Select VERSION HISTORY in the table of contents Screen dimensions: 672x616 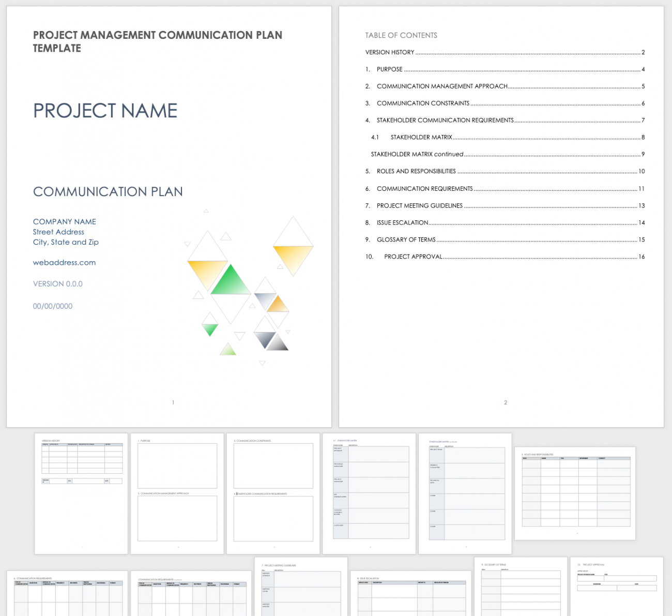click(389, 52)
